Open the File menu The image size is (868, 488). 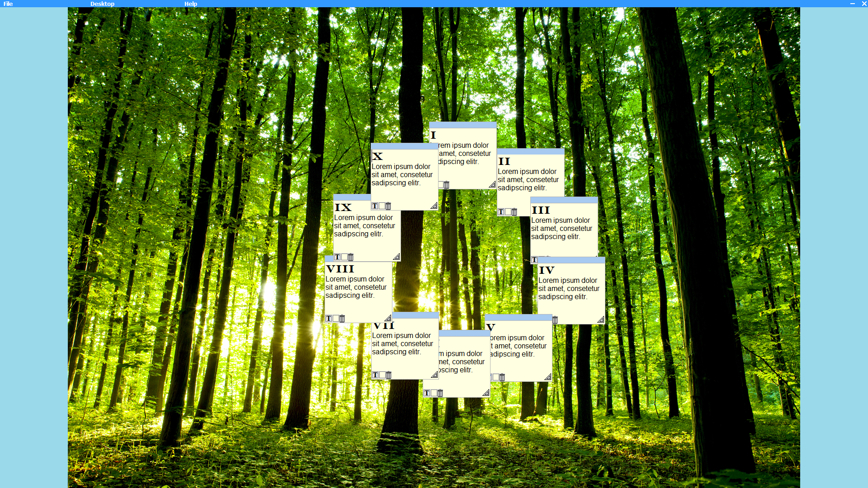pyautogui.click(x=8, y=4)
